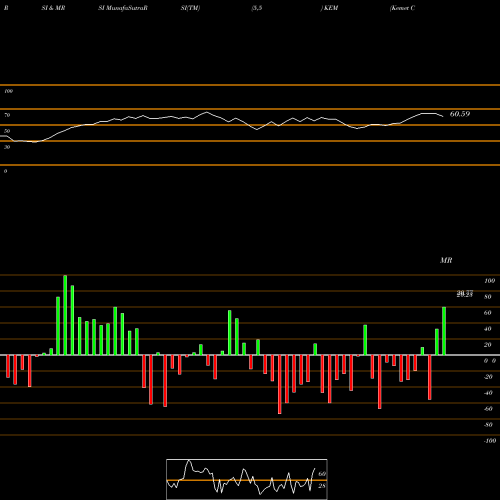The height and width of the screenshot is (500, 500).
Task: Open the mini RSI overview thumbnail chart
Action: click(x=247, y=479)
